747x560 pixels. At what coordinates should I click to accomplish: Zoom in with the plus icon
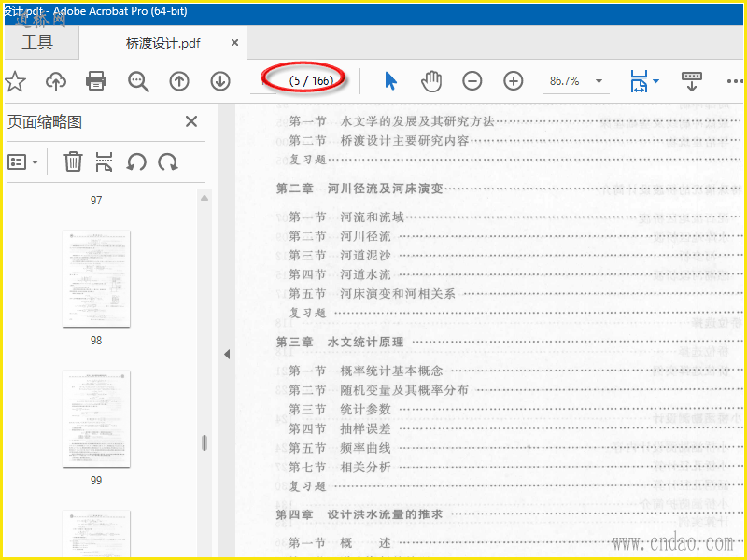tap(513, 81)
